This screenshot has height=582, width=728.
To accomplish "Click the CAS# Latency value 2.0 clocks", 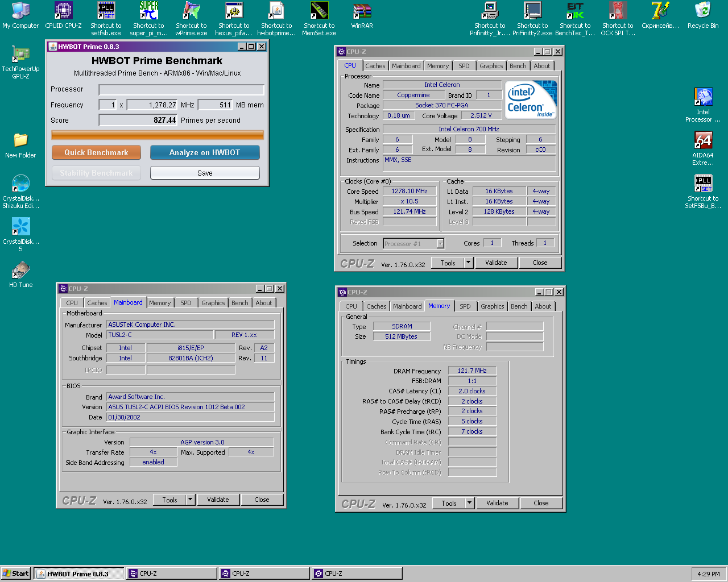I will [x=472, y=391].
